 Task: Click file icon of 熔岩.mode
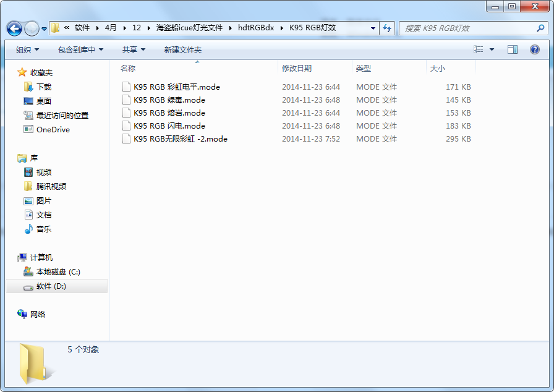126,113
